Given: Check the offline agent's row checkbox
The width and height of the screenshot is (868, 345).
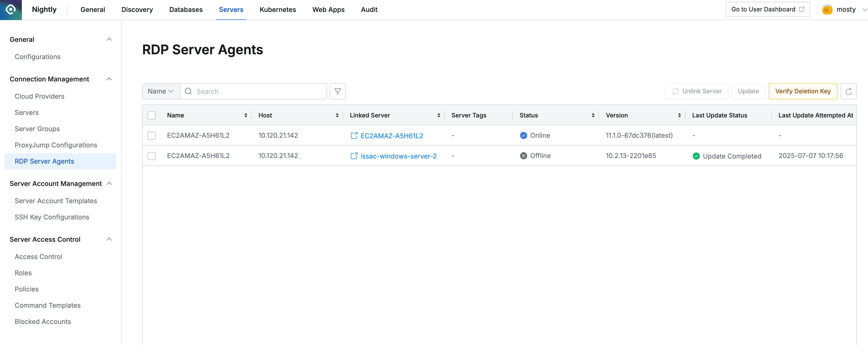Looking at the screenshot, I should point(152,156).
